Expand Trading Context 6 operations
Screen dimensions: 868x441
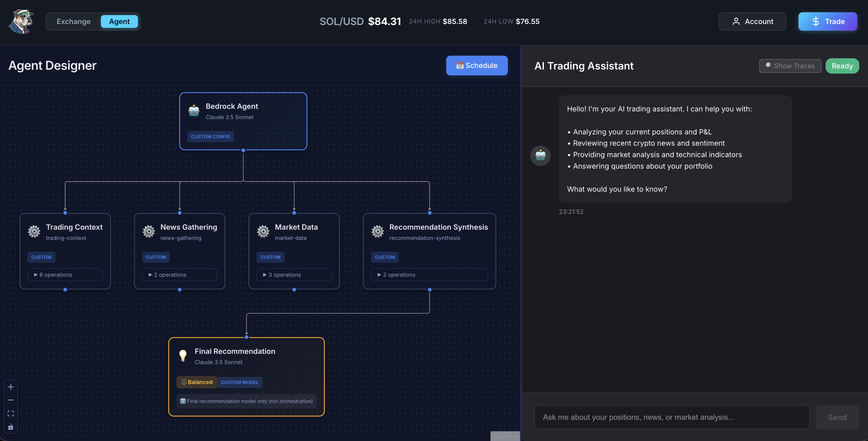(x=65, y=275)
